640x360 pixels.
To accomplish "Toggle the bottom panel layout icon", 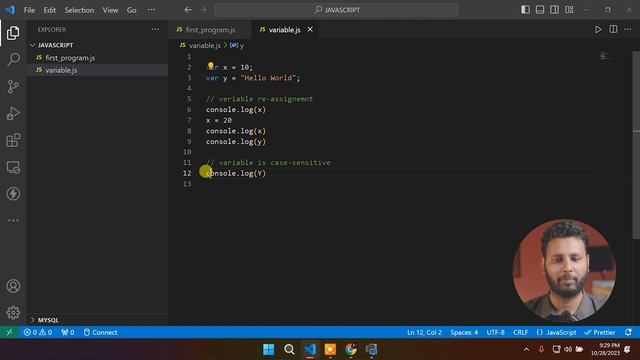I will [x=540, y=10].
